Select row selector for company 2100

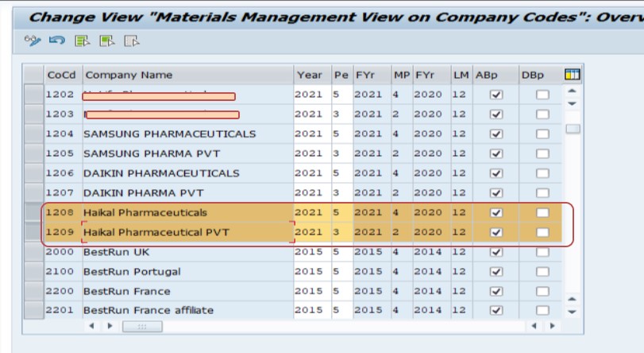[33, 272]
